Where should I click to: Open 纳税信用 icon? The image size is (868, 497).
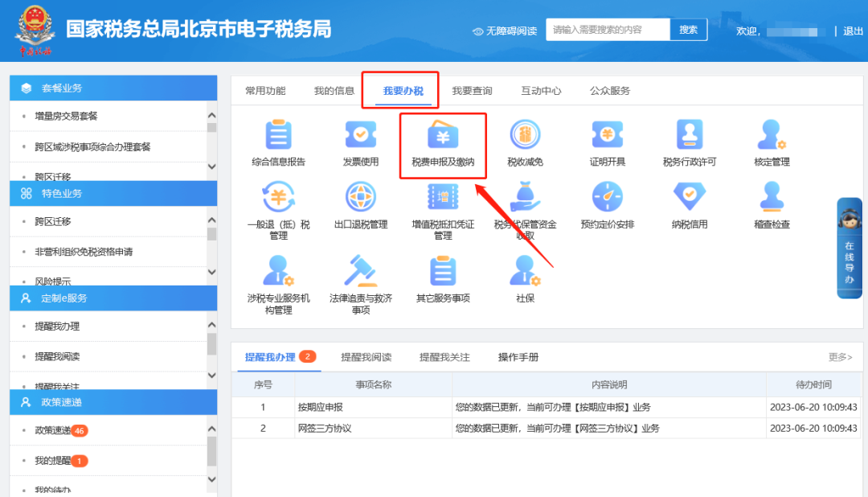point(690,197)
